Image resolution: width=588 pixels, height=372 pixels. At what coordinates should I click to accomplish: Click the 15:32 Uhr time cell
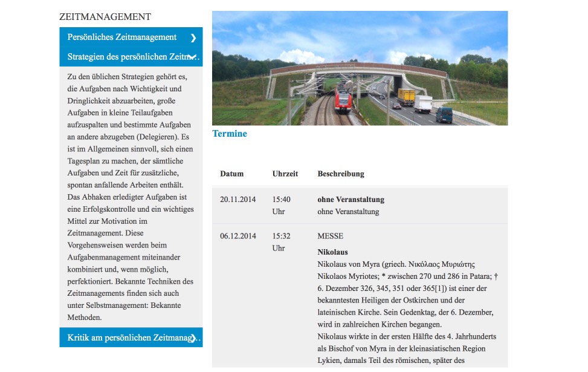(x=281, y=242)
